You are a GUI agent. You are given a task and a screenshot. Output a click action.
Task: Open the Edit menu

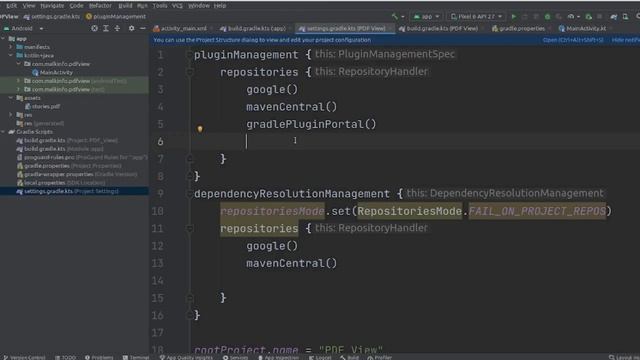[x=11, y=6]
